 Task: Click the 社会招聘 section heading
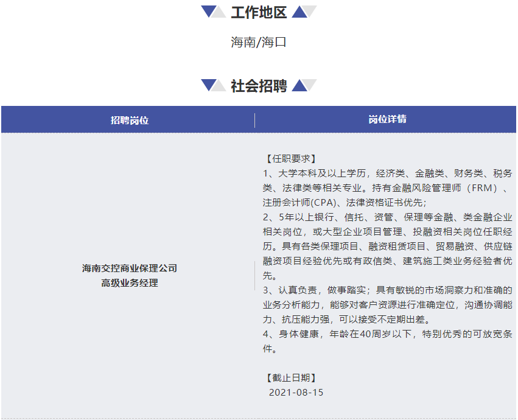point(259,86)
